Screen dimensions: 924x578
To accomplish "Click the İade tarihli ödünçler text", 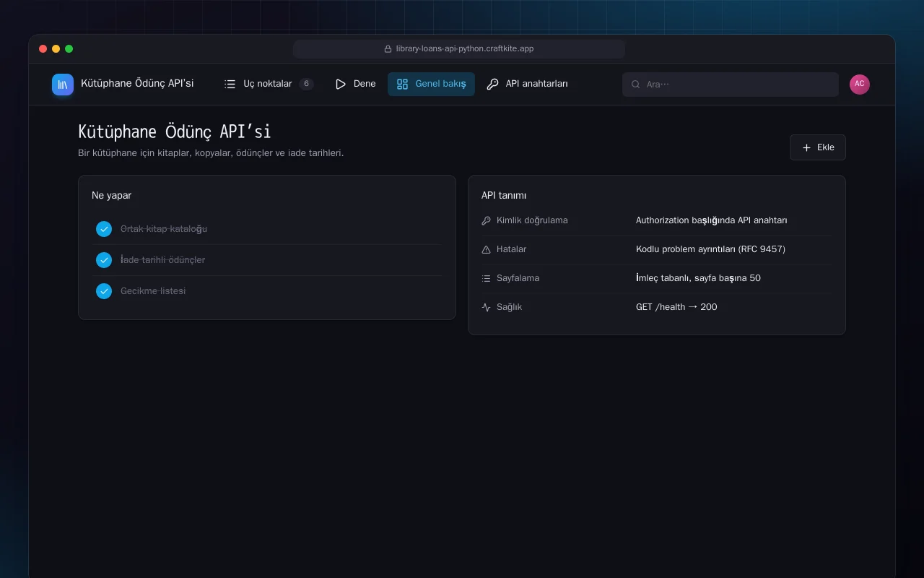I will pyautogui.click(x=162, y=260).
